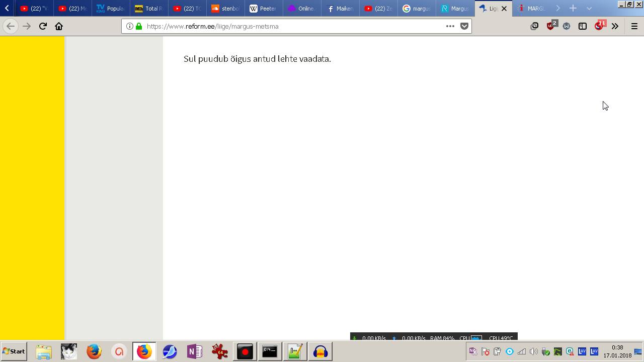Click the CPU 49°C temperature readout
The height and width of the screenshot is (362, 644).
[x=501, y=338]
